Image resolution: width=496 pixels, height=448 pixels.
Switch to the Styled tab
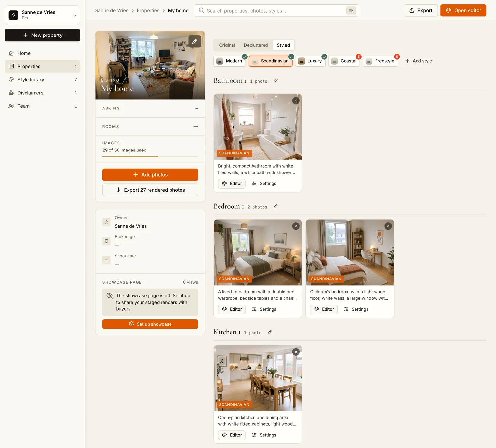click(283, 45)
